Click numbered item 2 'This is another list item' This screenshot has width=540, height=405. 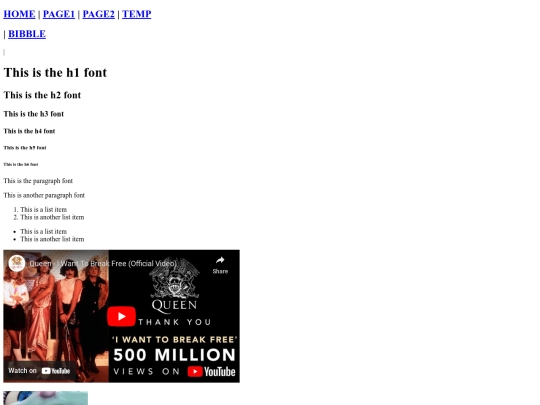pos(52,217)
